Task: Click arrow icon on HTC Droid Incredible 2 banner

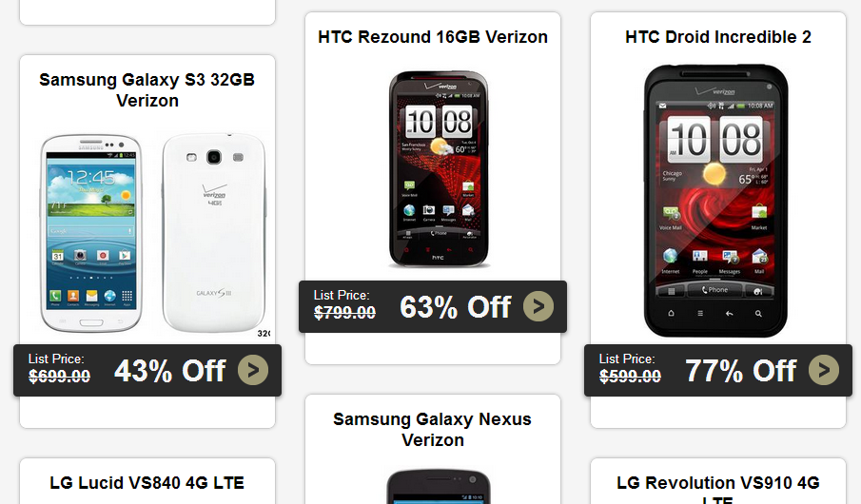Action: [824, 370]
